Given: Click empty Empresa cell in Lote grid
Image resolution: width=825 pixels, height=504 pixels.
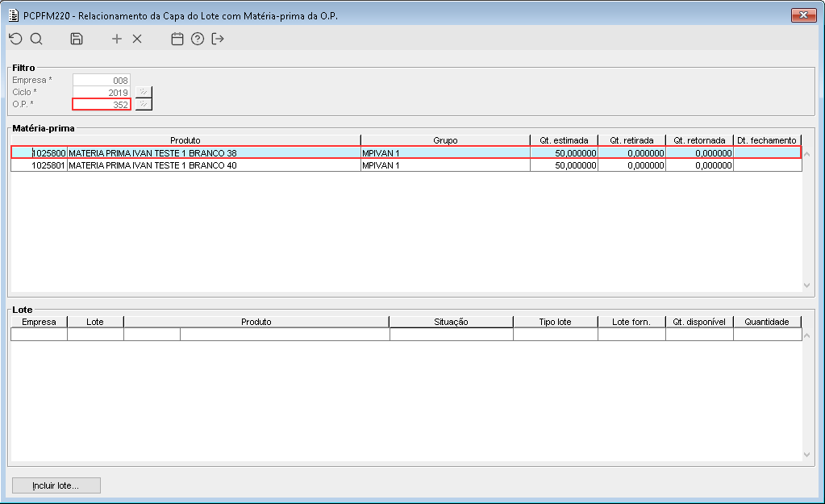Looking at the screenshot, I should [x=40, y=335].
